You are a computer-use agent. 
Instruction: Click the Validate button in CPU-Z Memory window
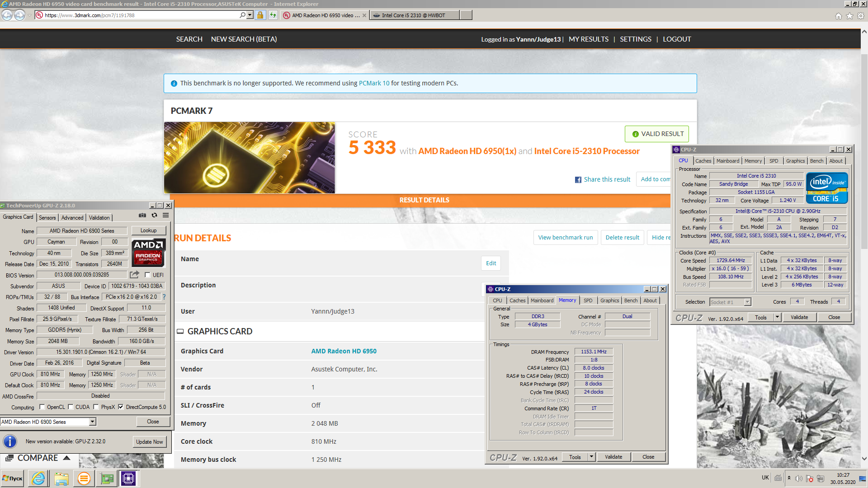[613, 457]
